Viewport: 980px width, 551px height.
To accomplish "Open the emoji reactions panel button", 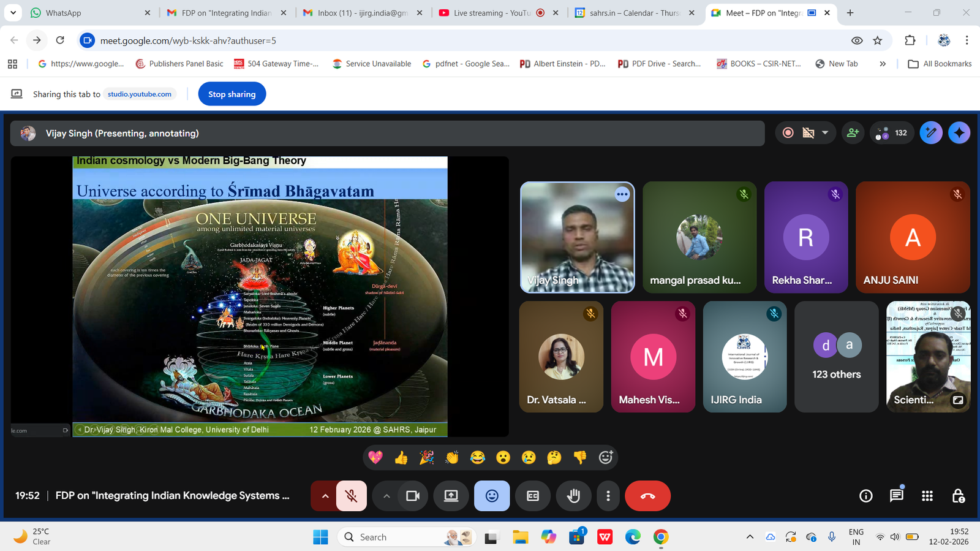I will 492,496.
